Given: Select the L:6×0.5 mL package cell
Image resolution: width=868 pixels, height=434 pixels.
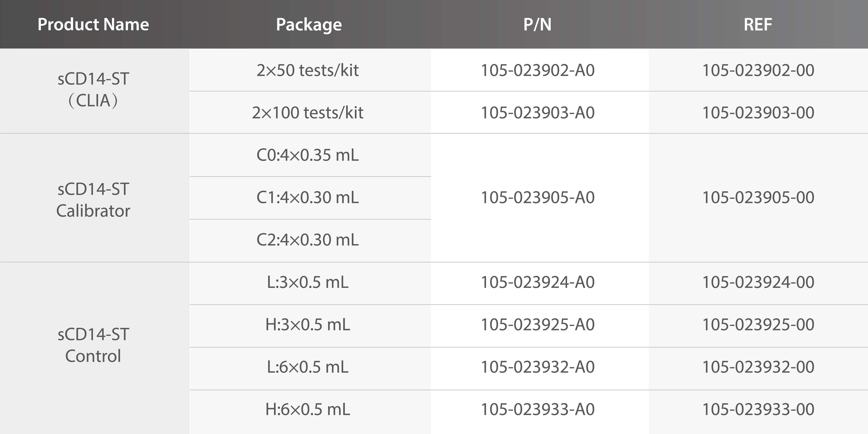Looking at the screenshot, I should [307, 367].
